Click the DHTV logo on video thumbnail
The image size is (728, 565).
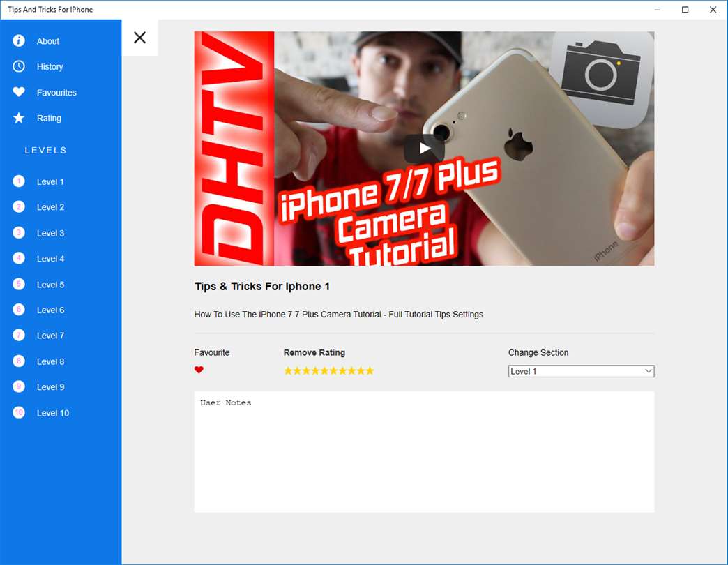(x=234, y=149)
